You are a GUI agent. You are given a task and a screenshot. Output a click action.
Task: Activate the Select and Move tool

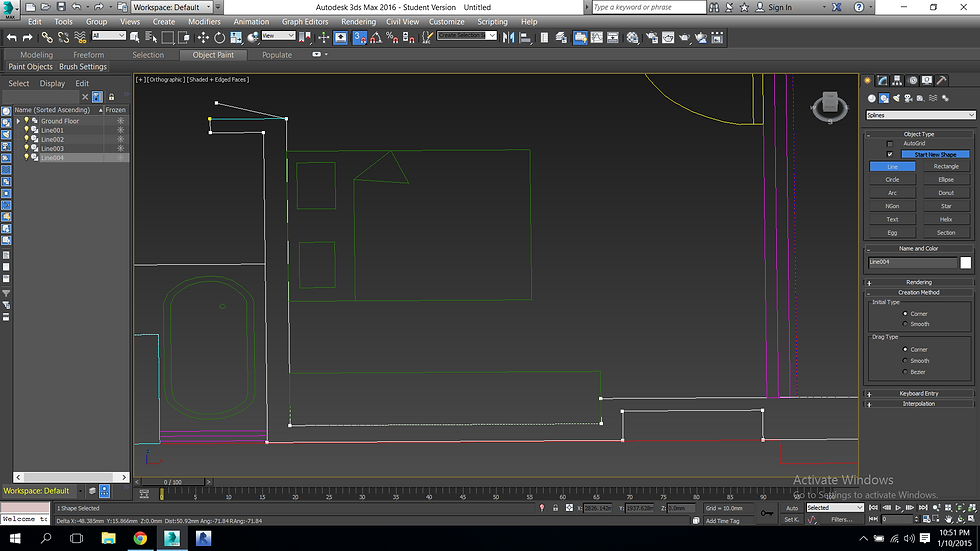tap(203, 38)
